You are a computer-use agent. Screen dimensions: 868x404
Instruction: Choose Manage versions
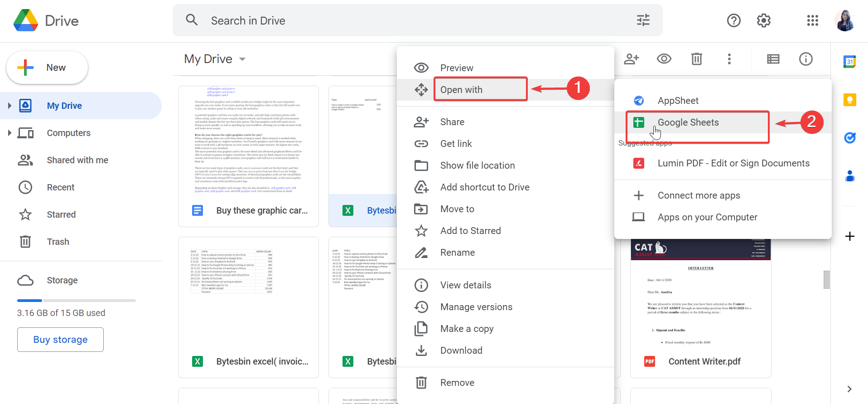(506, 307)
